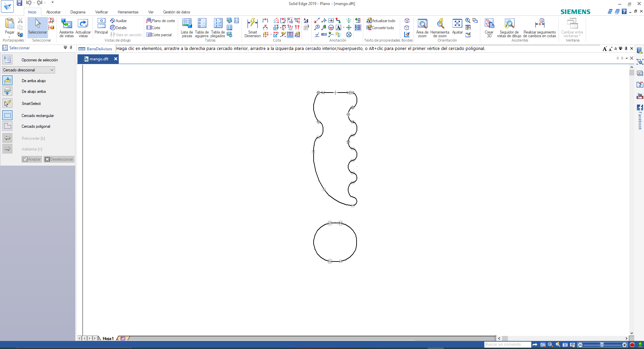Cut selection with the scissors icon
The image size is (644, 349).
(x=20, y=21)
